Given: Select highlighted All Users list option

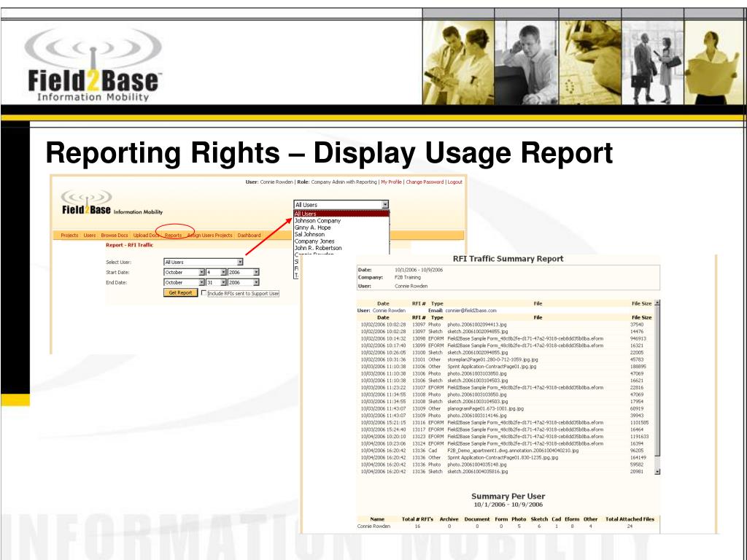Looking at the screenshot, I should tap(341, 214).
